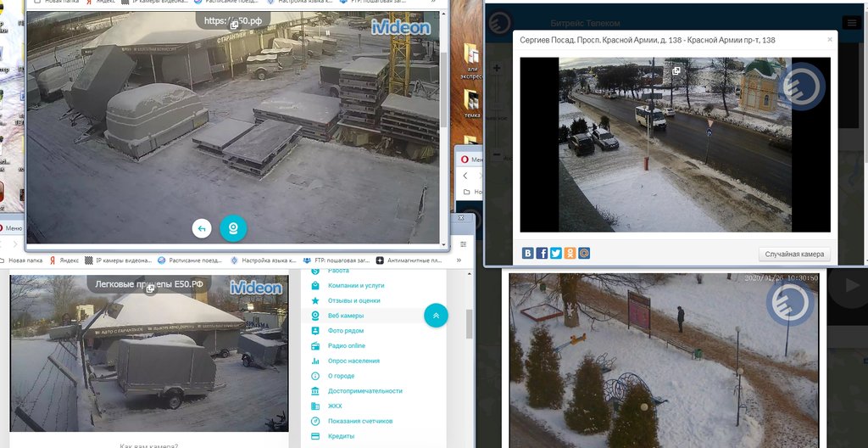868x448 pixels.
Task: Click Красной Армии street camera video
Action: [675, 145]
